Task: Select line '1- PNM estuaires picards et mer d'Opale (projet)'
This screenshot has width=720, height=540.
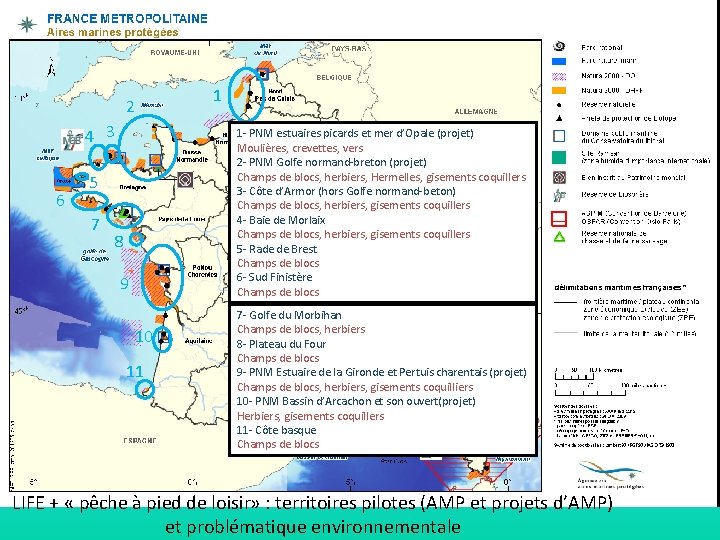Action: click(355, 133)
